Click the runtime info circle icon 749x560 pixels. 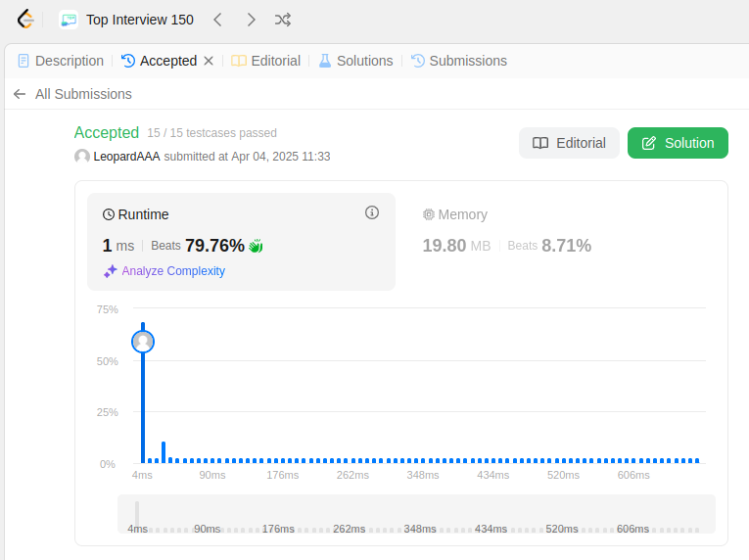click(x=372, y=212)
